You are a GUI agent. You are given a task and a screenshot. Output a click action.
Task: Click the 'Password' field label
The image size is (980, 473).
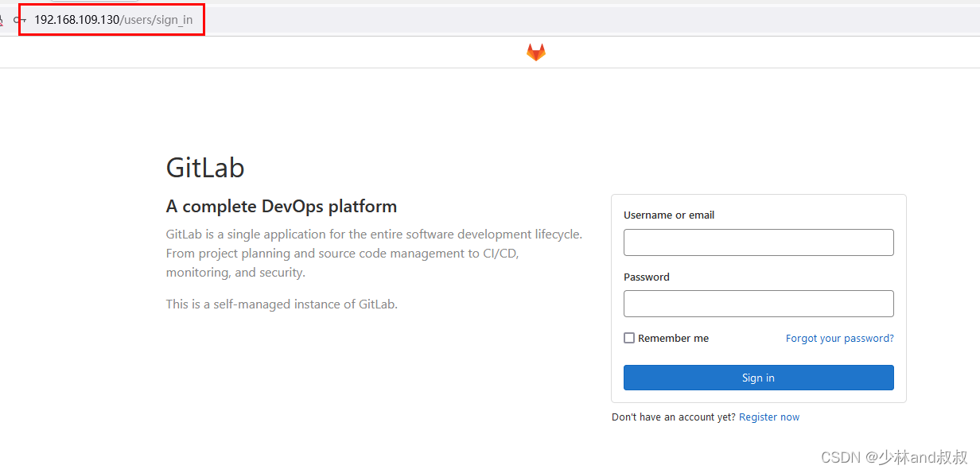click(647, 277)
